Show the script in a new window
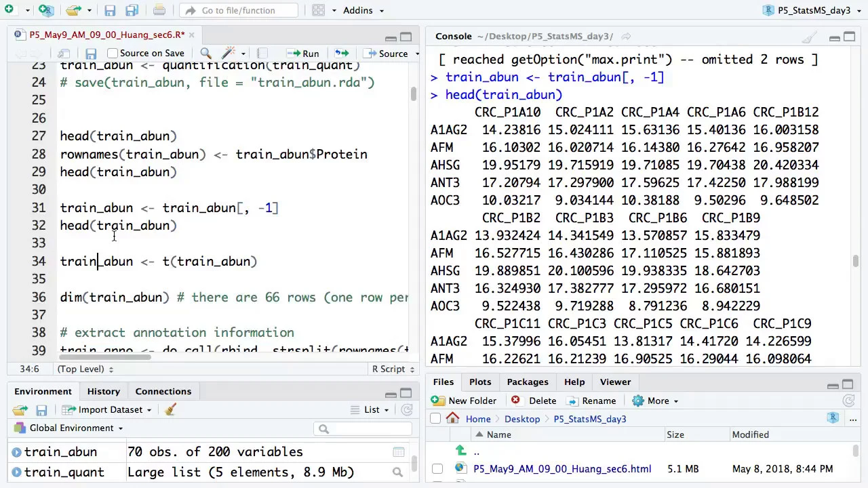This screenshot has height=488, width=868. 64,53
